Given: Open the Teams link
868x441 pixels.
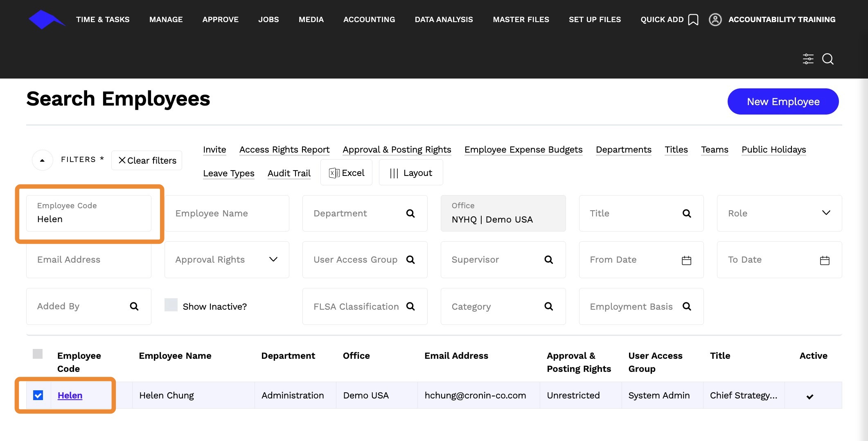Looking at the screenshot, I should coord(715,149).
